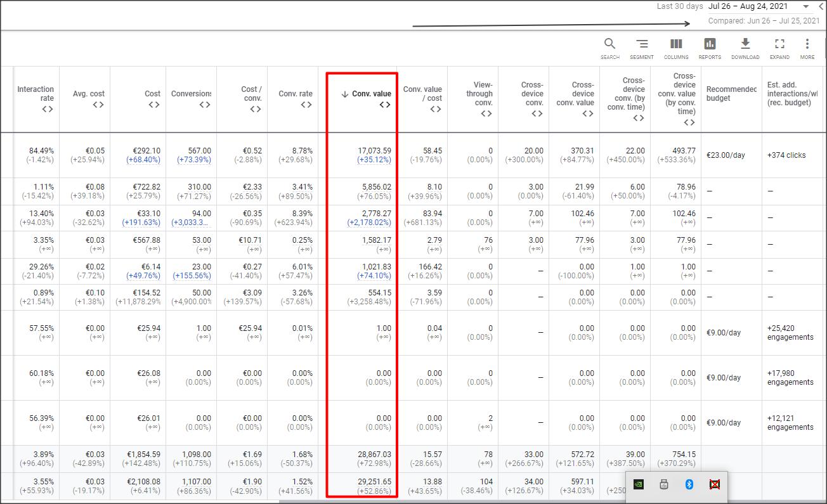827x504 pixels.
Task: Sort by the Conversions column header
Action: (x=191, y=94)
